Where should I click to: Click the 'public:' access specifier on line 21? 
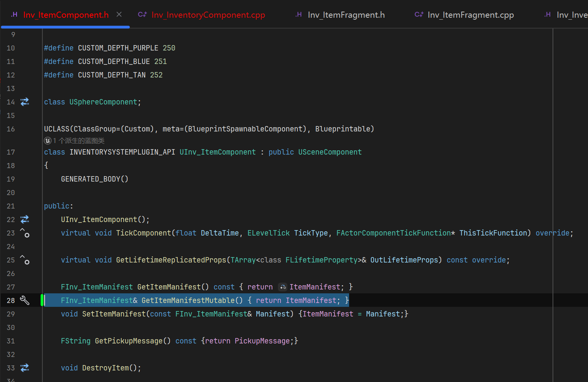pyautogui.click(x=59, y=206)
